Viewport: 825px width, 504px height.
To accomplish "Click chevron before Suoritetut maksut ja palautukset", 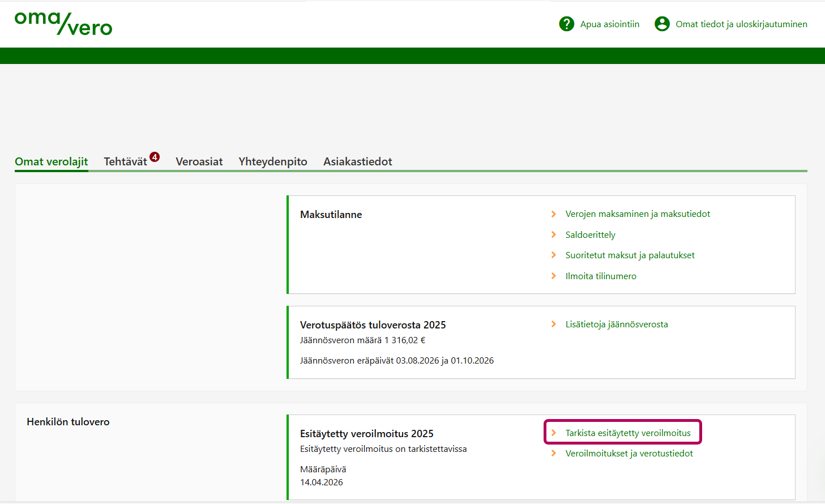I will pyautogui.click(x=554, y=255).
